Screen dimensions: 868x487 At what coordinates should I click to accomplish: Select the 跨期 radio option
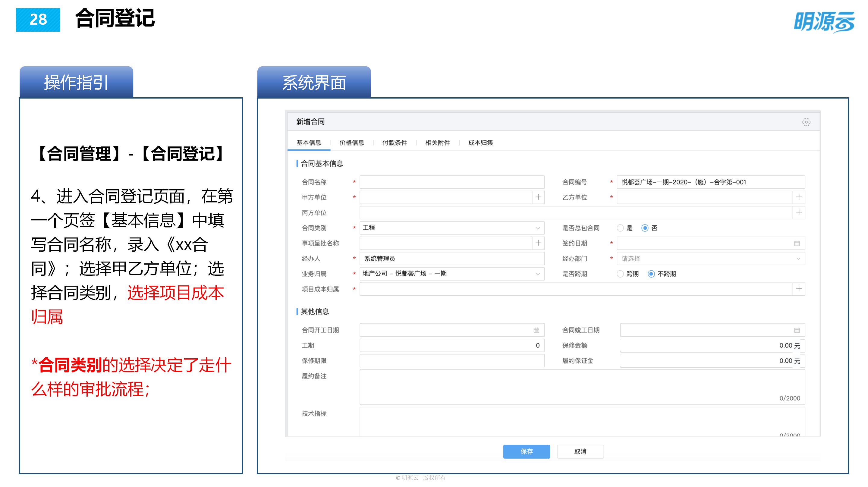pos(620,274)
